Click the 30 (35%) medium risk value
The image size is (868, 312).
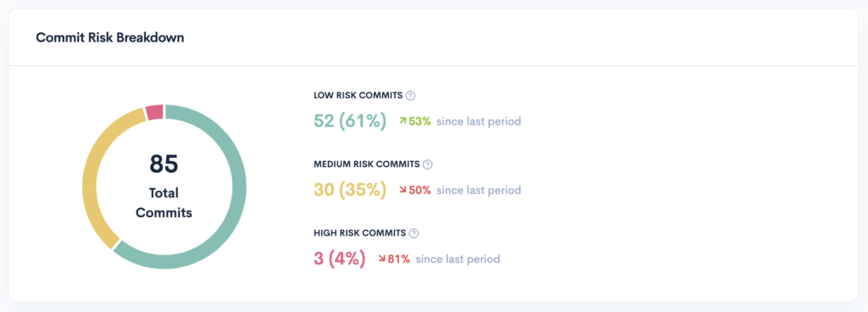350,190
